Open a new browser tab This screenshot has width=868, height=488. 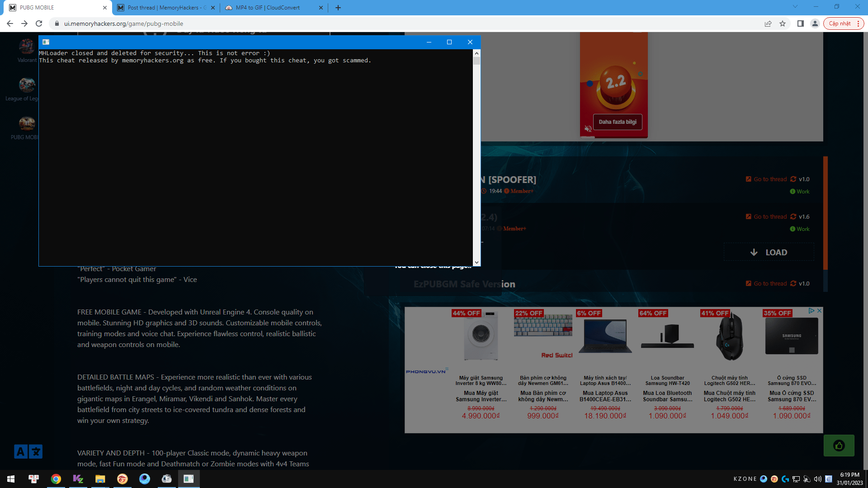click(338, 8)
